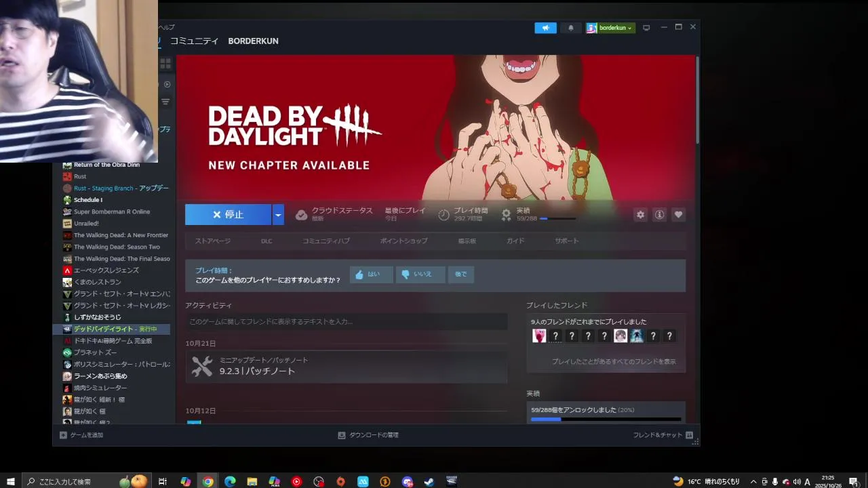Select デッドバイデイライト running entry

tap(111, 329)
